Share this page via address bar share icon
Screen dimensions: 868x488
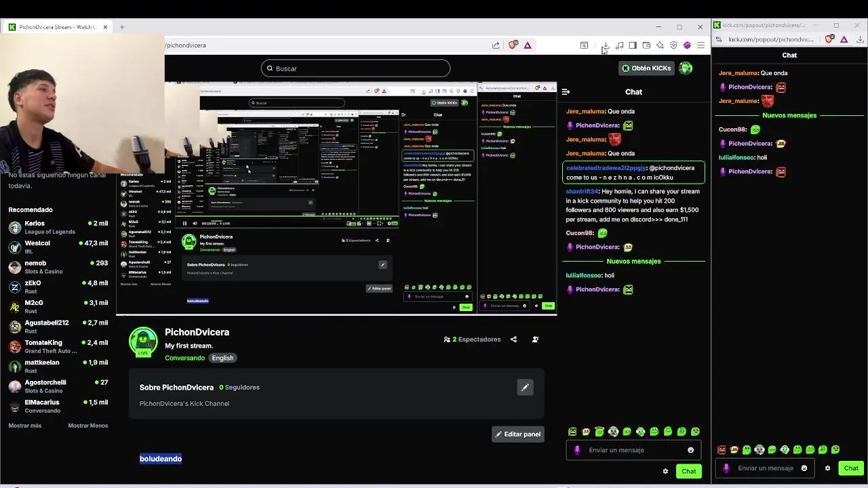point(496,45)
